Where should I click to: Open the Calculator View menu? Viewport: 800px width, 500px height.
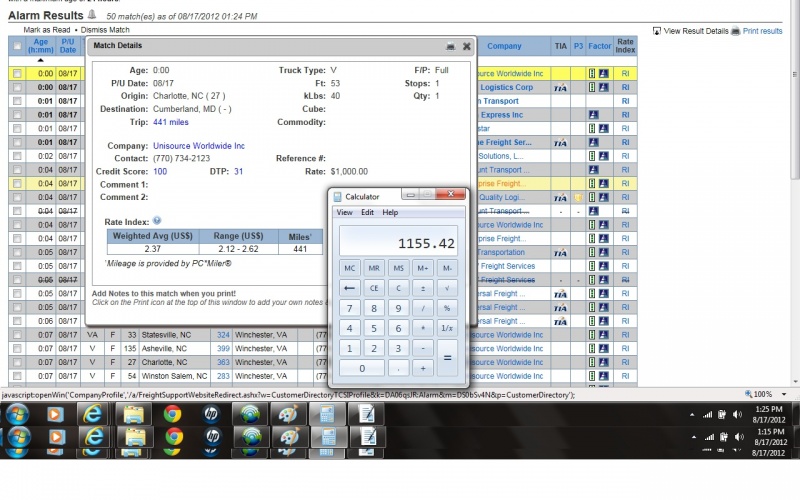(344, 212)
